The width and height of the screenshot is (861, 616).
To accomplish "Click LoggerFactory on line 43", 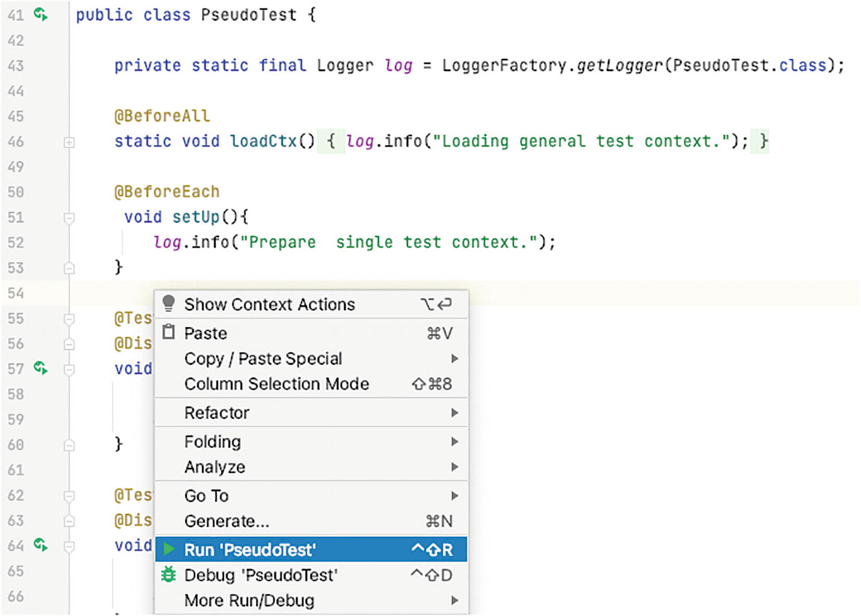I will click(x=504, y=65).
